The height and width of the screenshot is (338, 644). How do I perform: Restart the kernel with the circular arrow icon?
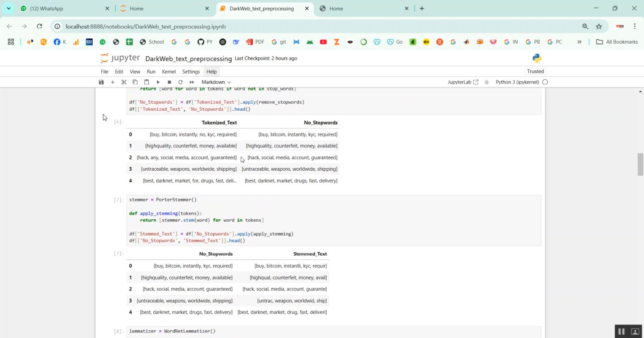pyautogui.click(x=180, y=82)
